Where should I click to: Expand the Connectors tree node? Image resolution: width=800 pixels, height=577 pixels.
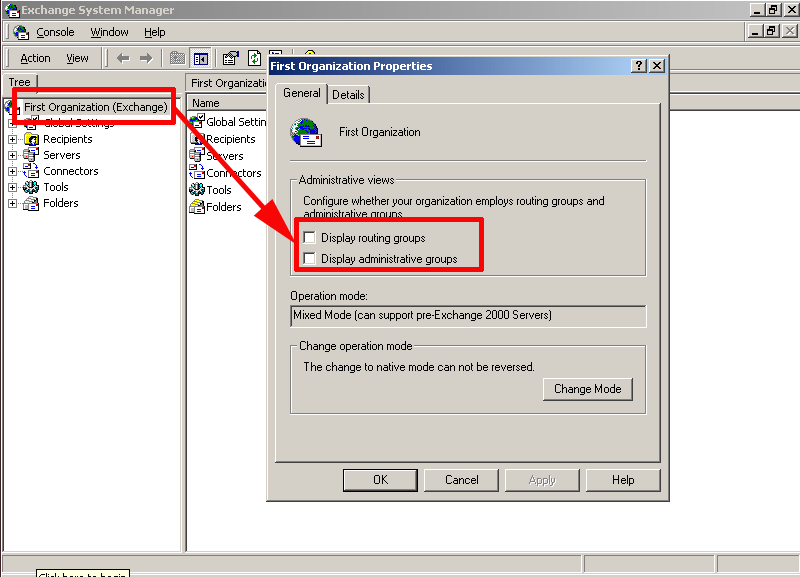(12, 171)
